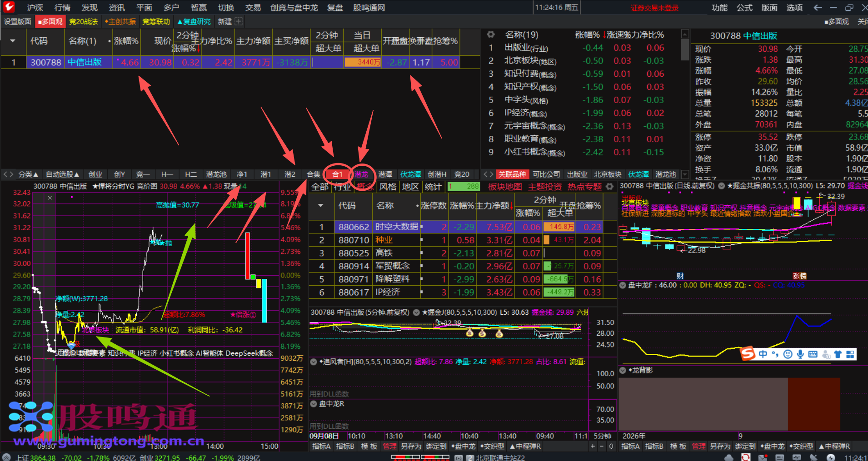The image size is (868, 461).
Task: Click the red app logo icon
Action: tap(9, 7)
